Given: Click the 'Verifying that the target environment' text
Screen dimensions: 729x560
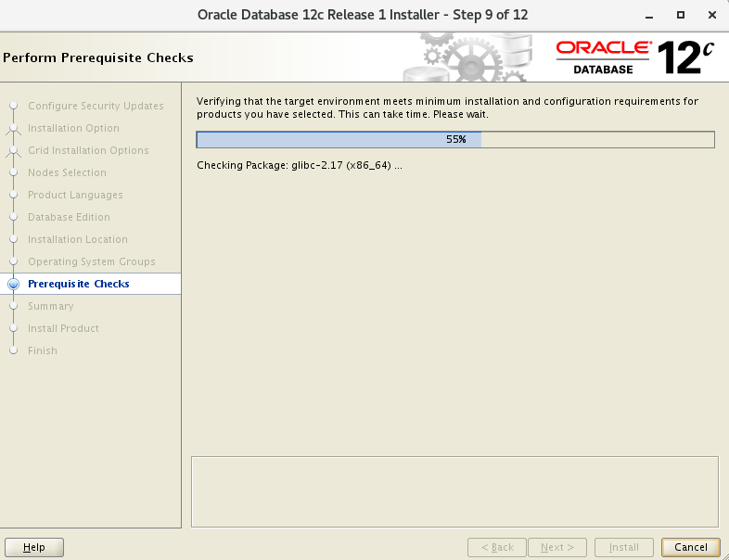Looking at the screenshot, I should (447, 108).
